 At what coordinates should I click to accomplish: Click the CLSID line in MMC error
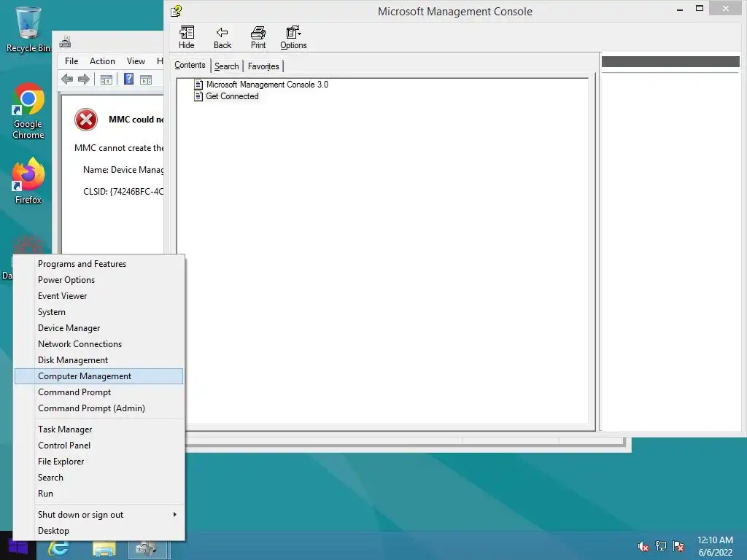[123, 192]
